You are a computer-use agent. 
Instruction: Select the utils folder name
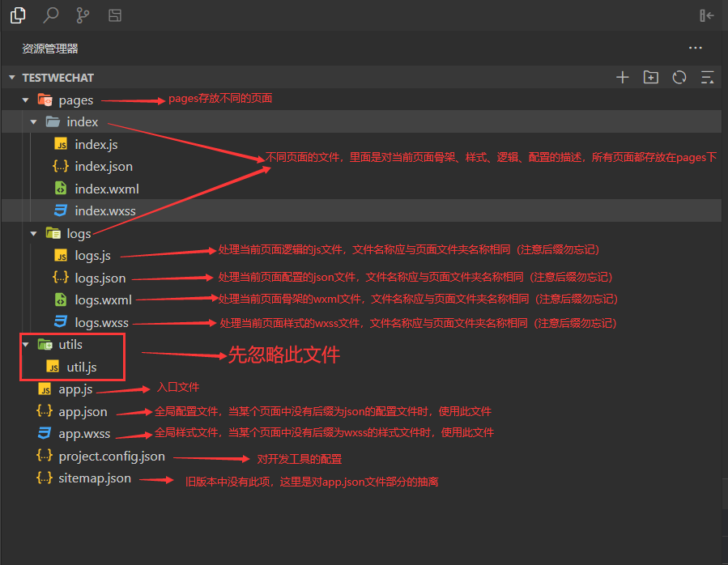(x=70, y=345)
